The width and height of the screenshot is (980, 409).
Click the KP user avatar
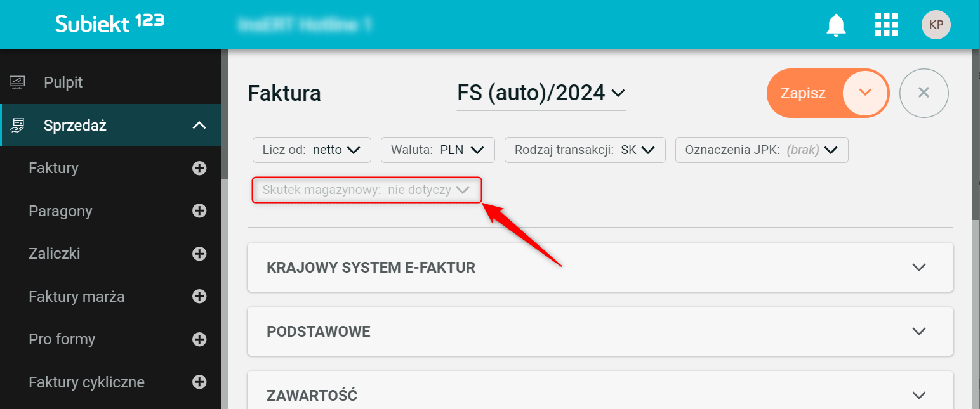point(936,25)
